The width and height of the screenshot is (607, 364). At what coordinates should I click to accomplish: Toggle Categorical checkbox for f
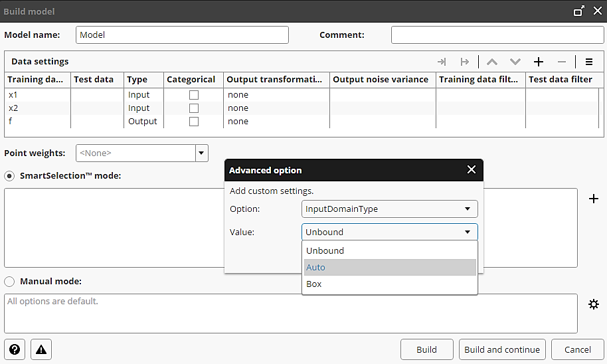[x=193, y=121]
